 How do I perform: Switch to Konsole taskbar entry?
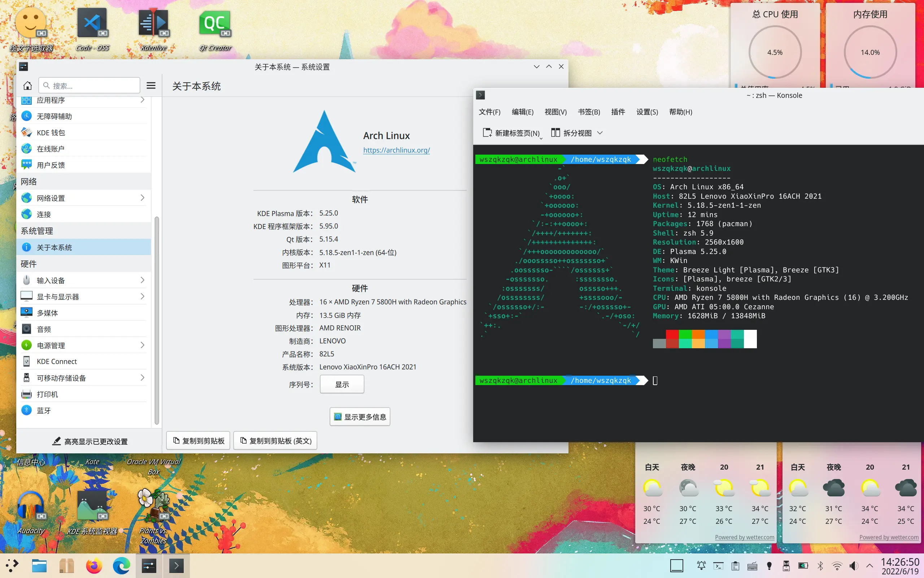(176, 566)
